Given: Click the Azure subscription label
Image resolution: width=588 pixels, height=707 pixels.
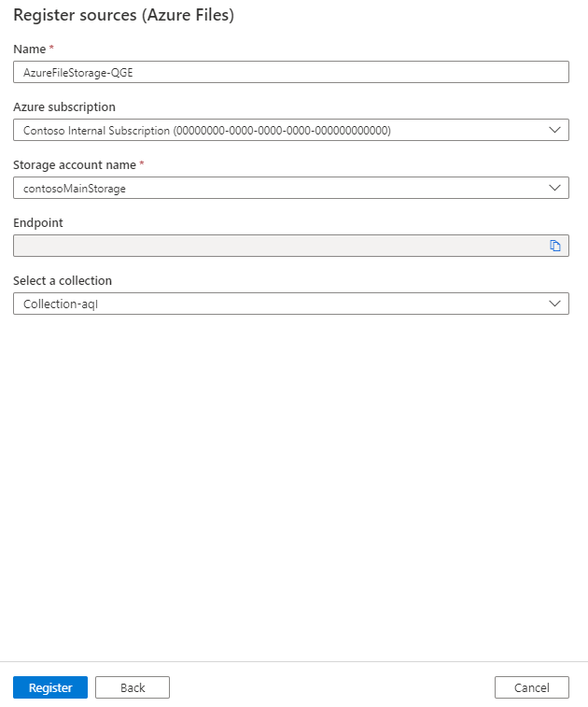Looking at the screenshot, I should point(64,106).
